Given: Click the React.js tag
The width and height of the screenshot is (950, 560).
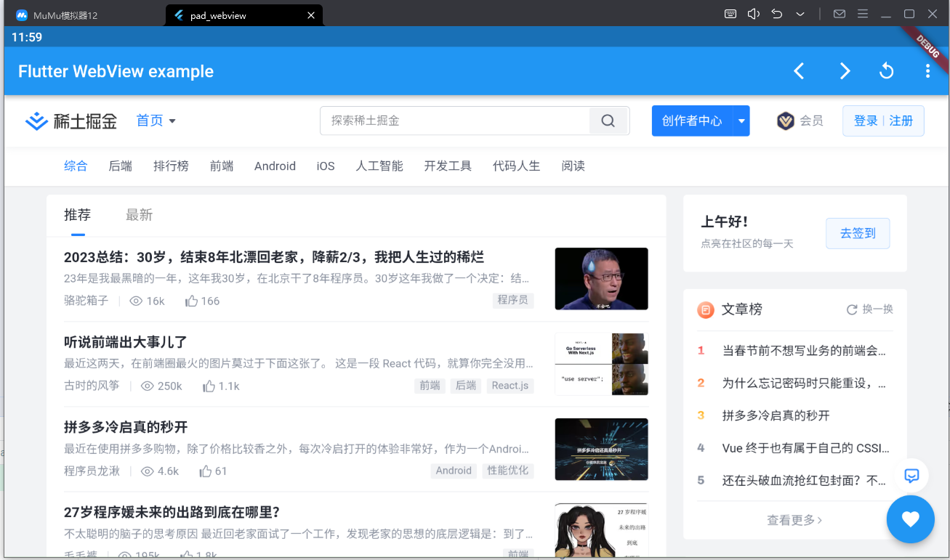Looking at the screenshot, I should [x=510, y=386].
